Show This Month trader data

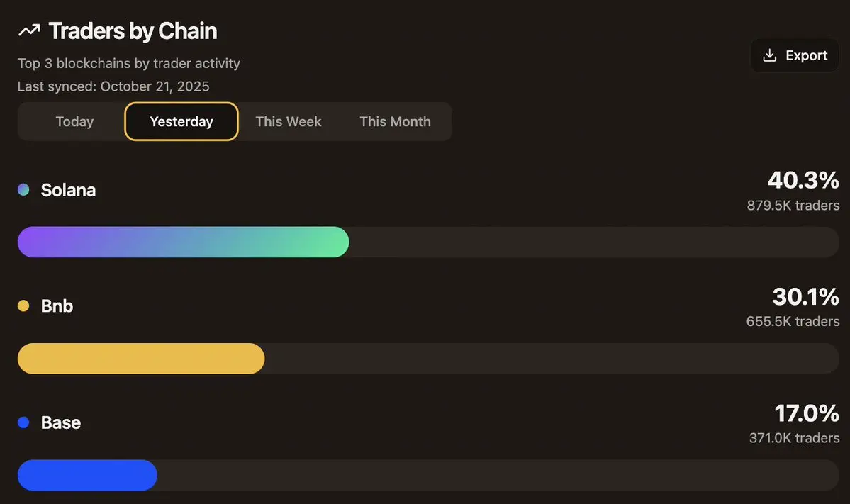(395, 121)
